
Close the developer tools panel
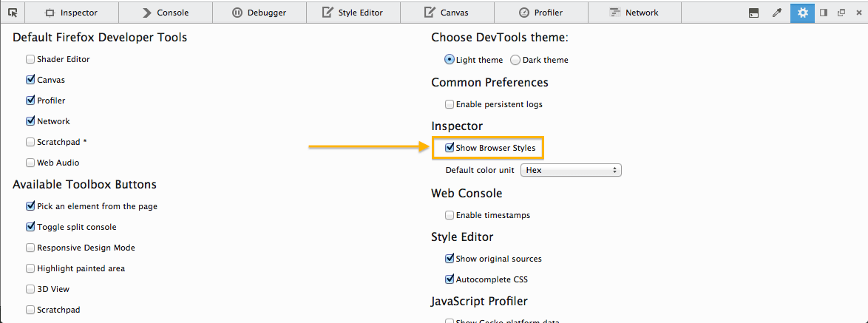[858, 13]
